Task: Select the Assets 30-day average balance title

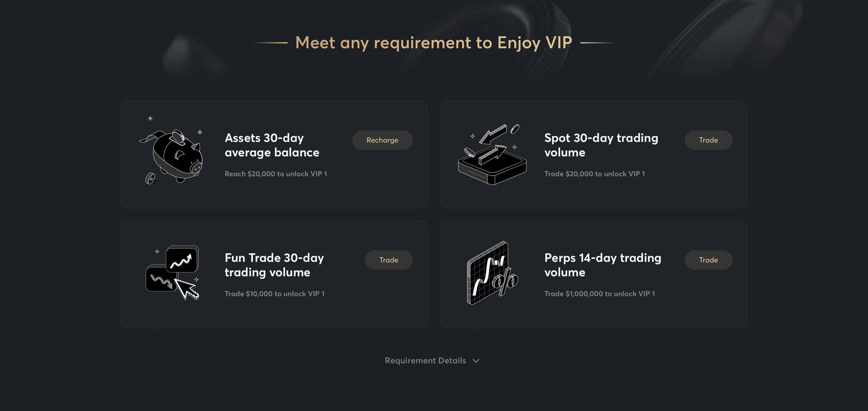Action: 272,145
